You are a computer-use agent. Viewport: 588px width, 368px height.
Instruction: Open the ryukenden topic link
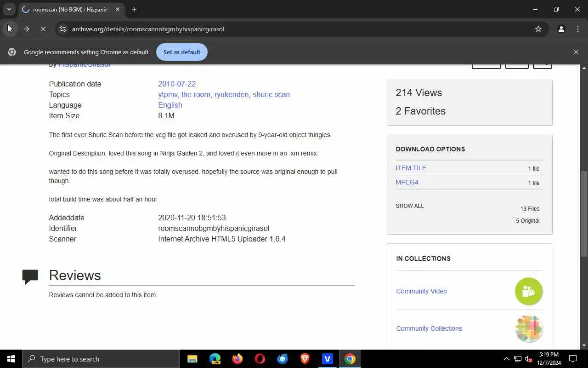232,94
